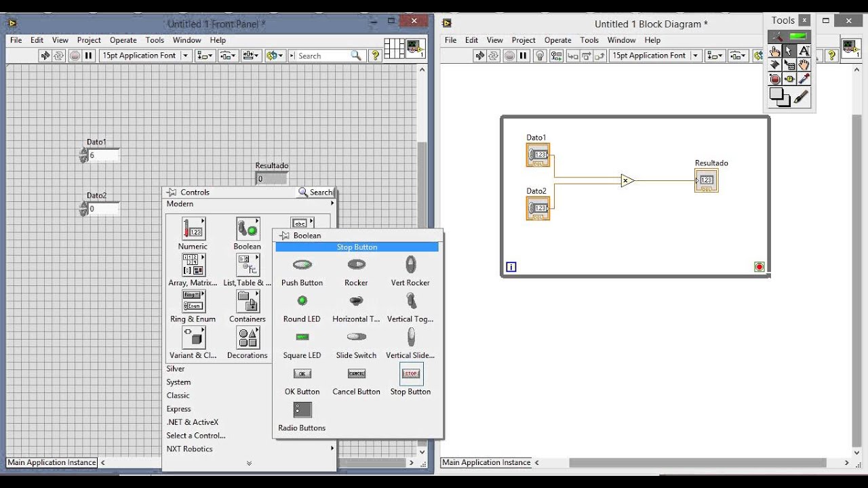Select the Get Color dropper tool
Viewport: 868px width, 488px height.
point(804,79)
